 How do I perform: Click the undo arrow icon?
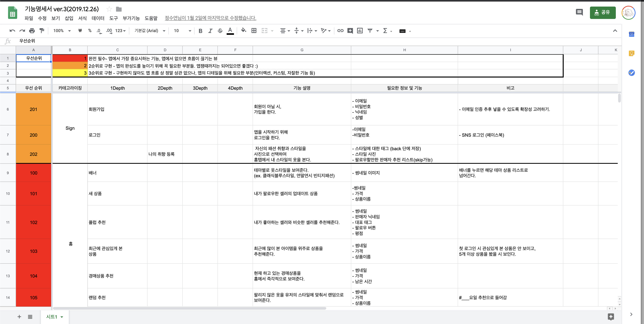12,31
